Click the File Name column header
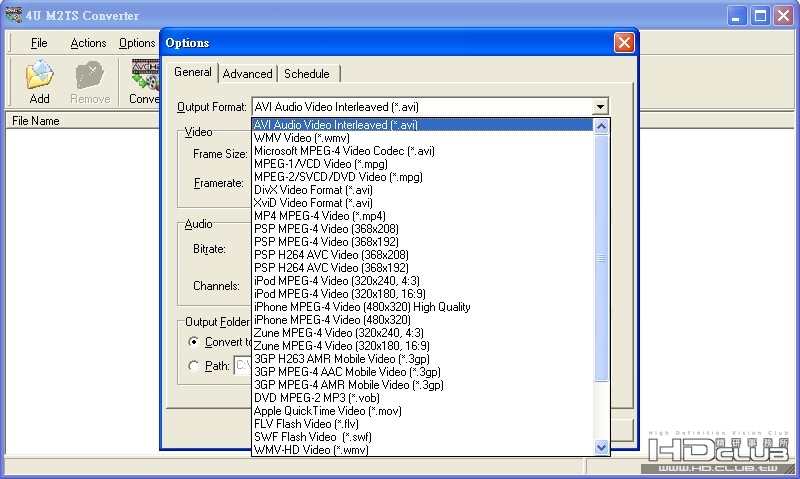The height and width of the screenshot is (479, 800). (83, 121)
